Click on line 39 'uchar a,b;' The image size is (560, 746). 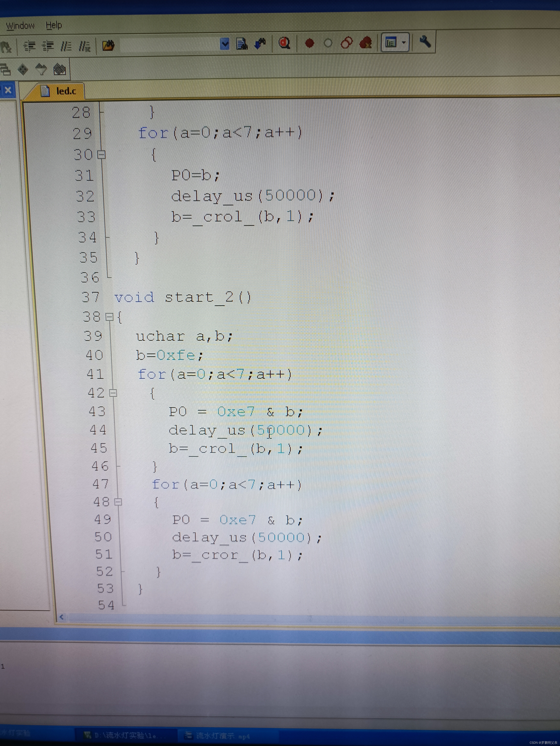click(x=184, y=336)
